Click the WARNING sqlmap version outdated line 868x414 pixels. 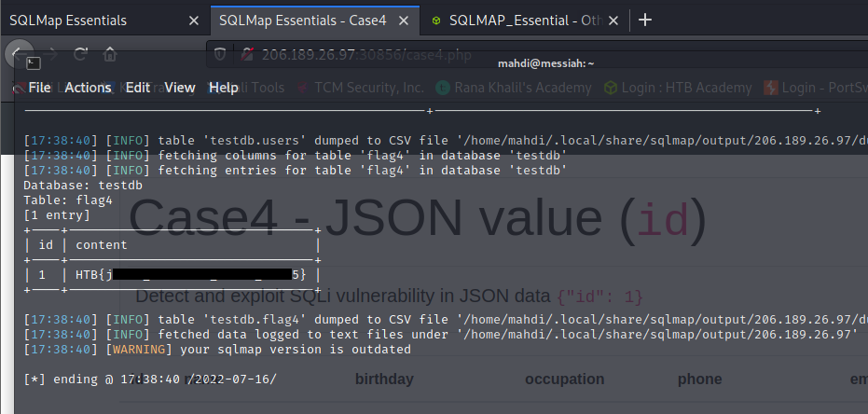217,350
